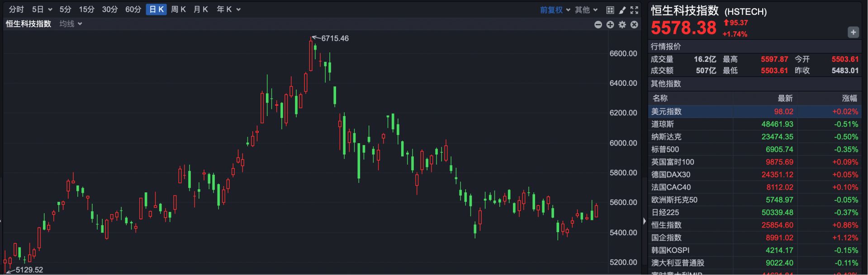Click the 6715.46 peak candlestick
868x275 pixels.
click(311, 56)
